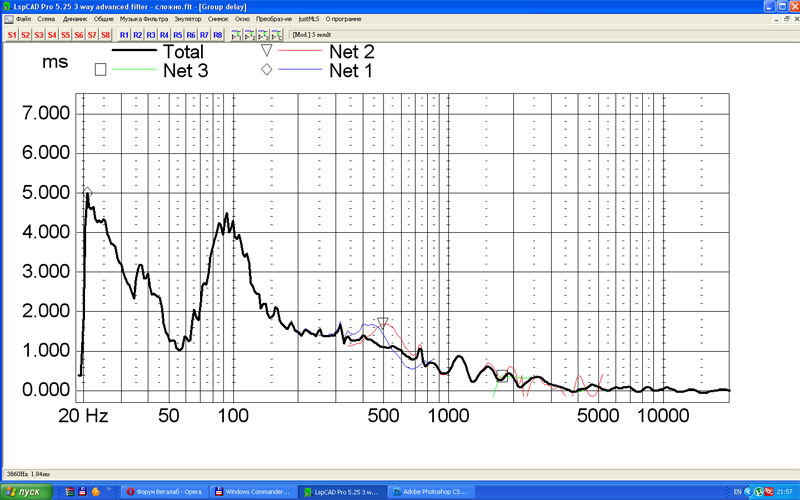Recall snapshot R3 from toolbar
The height and width of the screenshot is (500, 800).
click(151, 35)
